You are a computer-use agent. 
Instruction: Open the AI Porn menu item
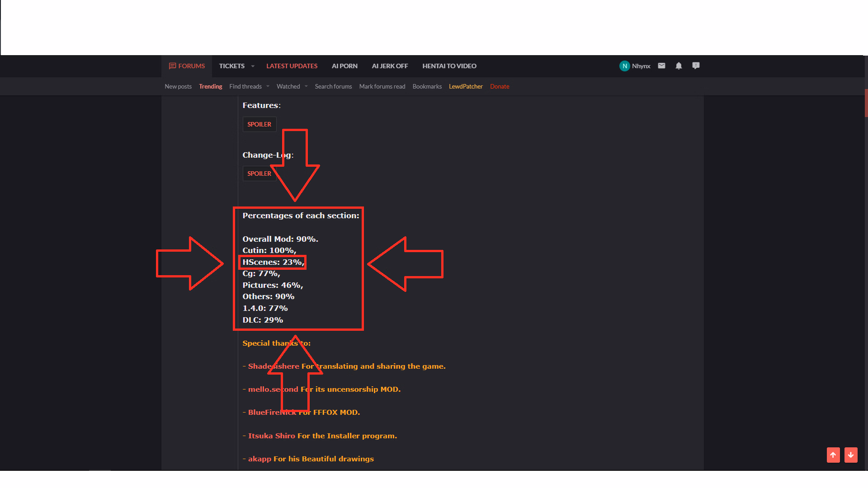pyautogui.click(x=344, y=66)
